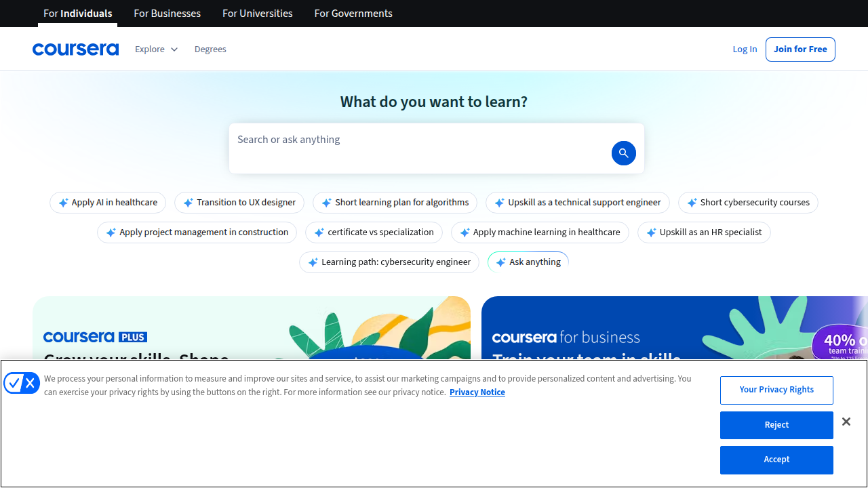This screenshot has width=868, height=488.
Task: Click the Coursera for Business logo
Action: [x=565, y=337]
